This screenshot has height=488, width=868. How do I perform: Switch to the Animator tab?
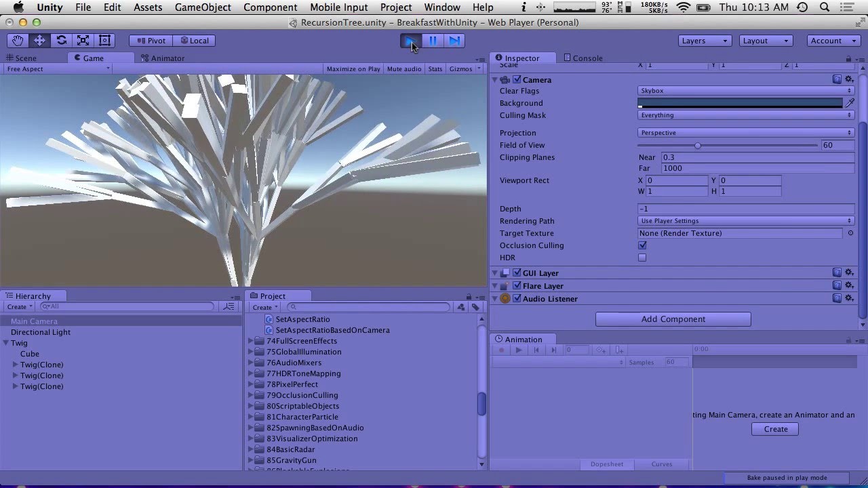coord(163,58)
